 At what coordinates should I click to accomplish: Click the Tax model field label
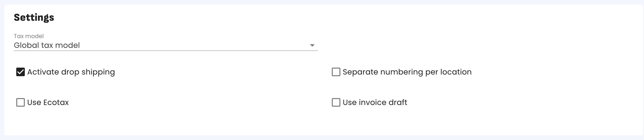click(29, 36)
